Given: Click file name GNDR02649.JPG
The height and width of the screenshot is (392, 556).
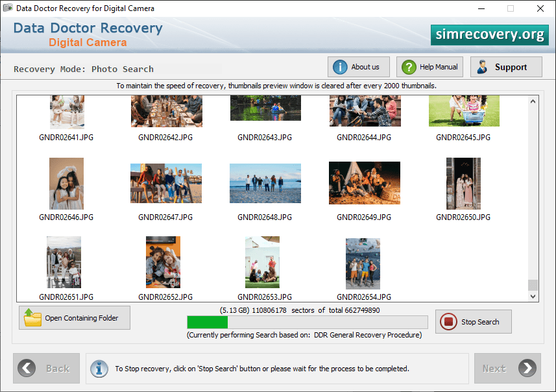Looking at the screenshot, I should click(364, 217).
